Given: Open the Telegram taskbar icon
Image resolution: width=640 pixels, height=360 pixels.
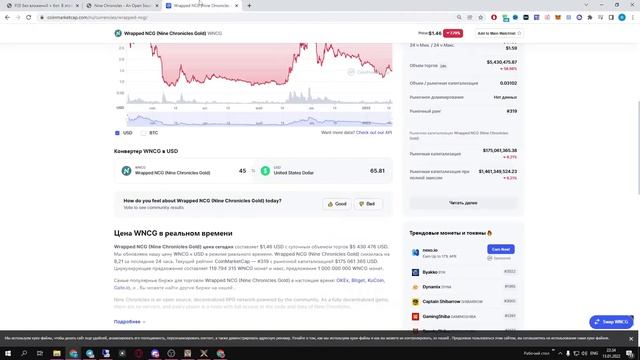Looking at the screenshot, I should coord(90,353).
